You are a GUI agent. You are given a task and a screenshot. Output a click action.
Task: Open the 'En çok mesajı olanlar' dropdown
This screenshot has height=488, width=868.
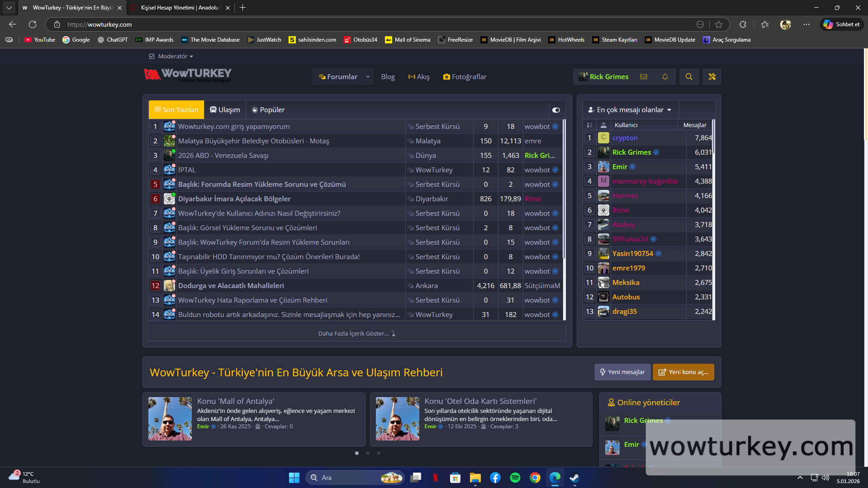(x=630, y=110)
